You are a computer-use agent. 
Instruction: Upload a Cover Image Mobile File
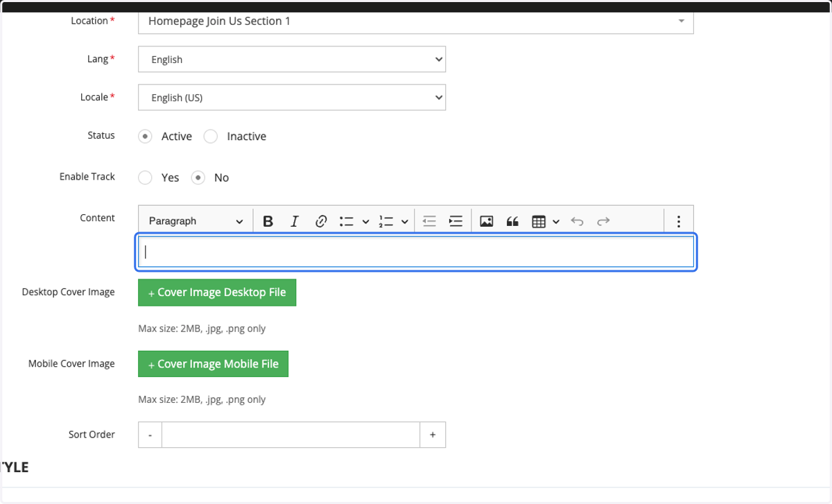pos(213,364)
